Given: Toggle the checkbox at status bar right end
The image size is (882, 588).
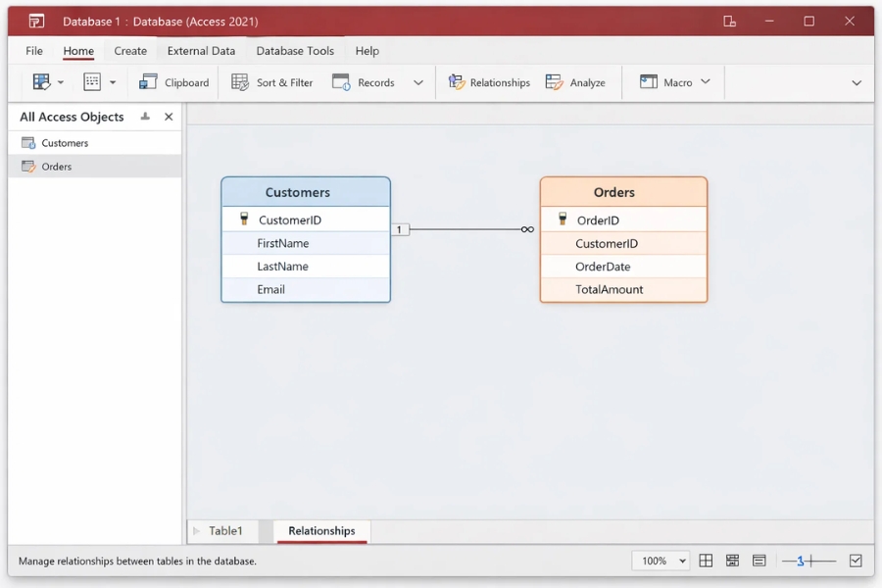Looking at the screenshot, I should pyautogui.click(x=856, y=561).
